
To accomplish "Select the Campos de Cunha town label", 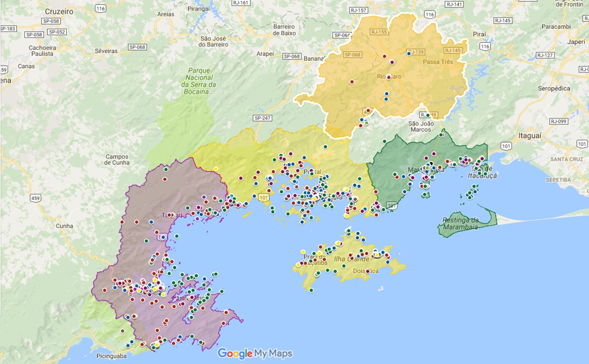I will (117, 160).
